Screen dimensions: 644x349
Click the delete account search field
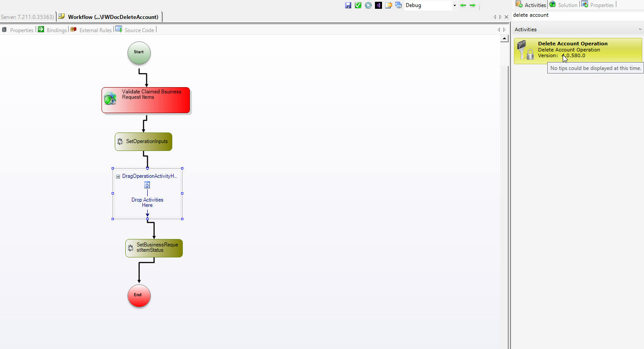pos(576,15)
